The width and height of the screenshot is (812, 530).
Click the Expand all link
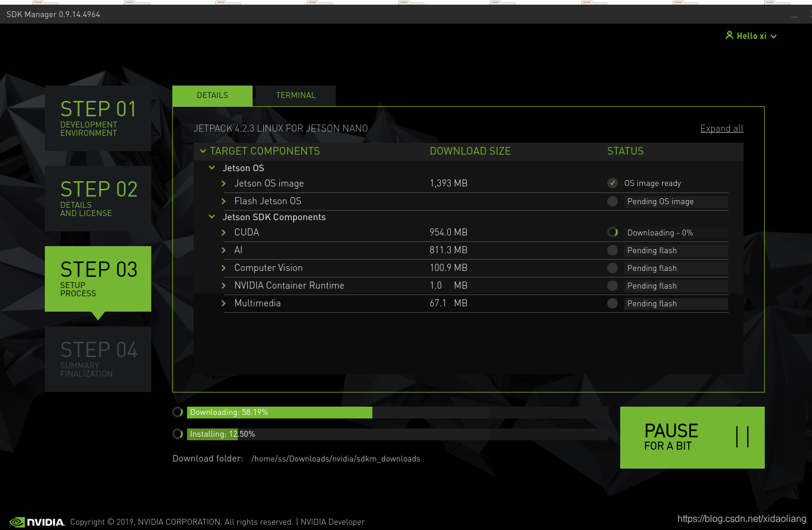tap(722, 129)
